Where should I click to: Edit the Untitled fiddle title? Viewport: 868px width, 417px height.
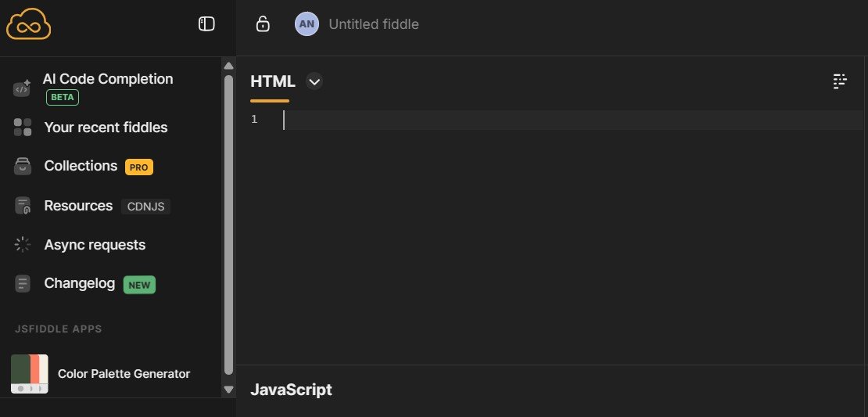pyautogui.click(x=374, y=23)
